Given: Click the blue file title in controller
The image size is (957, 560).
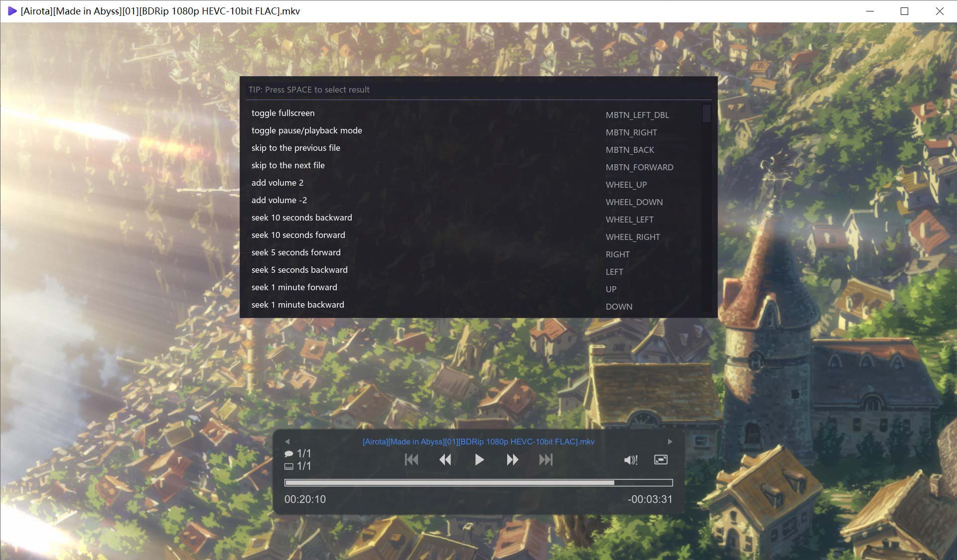Looking at the screenshot, I should pos(478,442).
